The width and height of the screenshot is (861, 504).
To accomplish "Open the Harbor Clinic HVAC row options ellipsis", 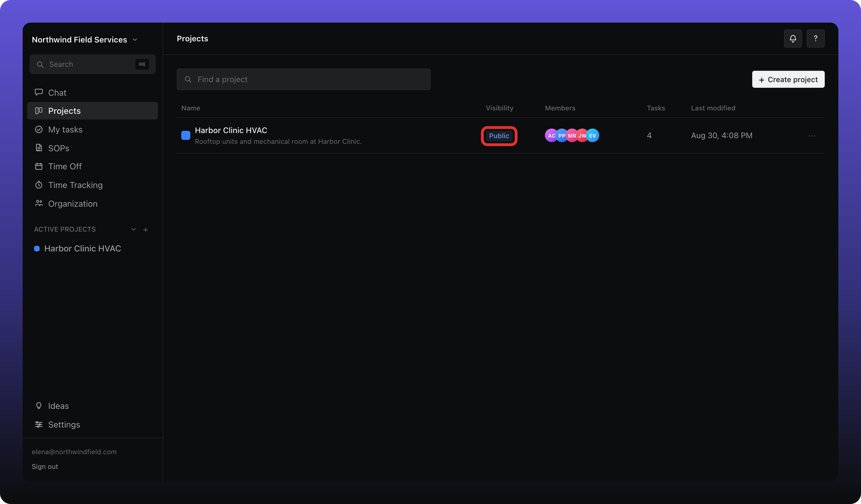I will click(812, 136).
